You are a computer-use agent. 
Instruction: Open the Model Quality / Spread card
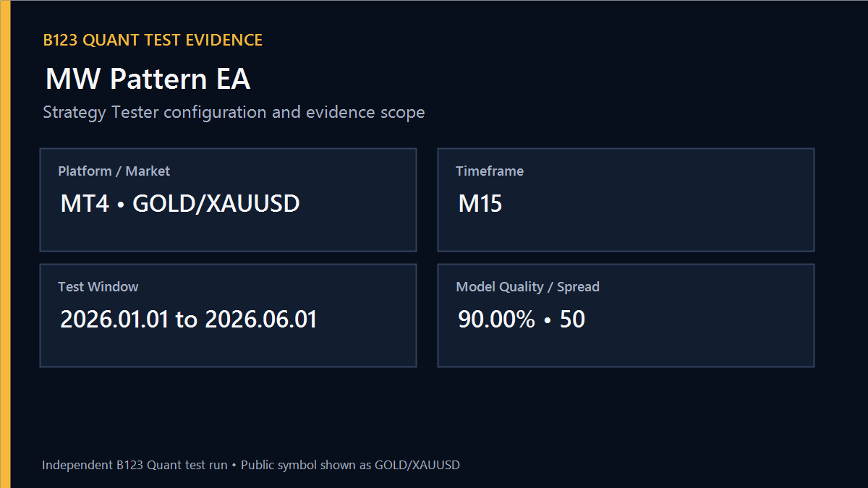[x=626, y=315]
